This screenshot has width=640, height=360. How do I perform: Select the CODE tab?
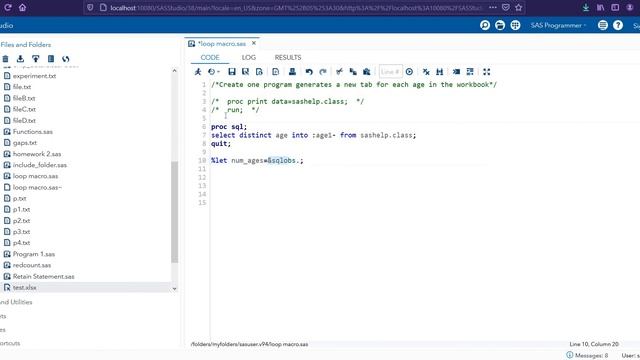(210, 58)
